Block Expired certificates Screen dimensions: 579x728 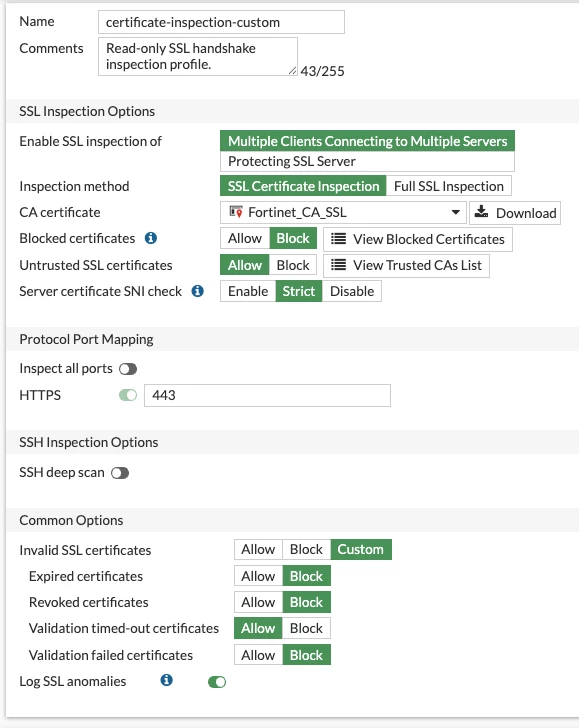[306, 576]
